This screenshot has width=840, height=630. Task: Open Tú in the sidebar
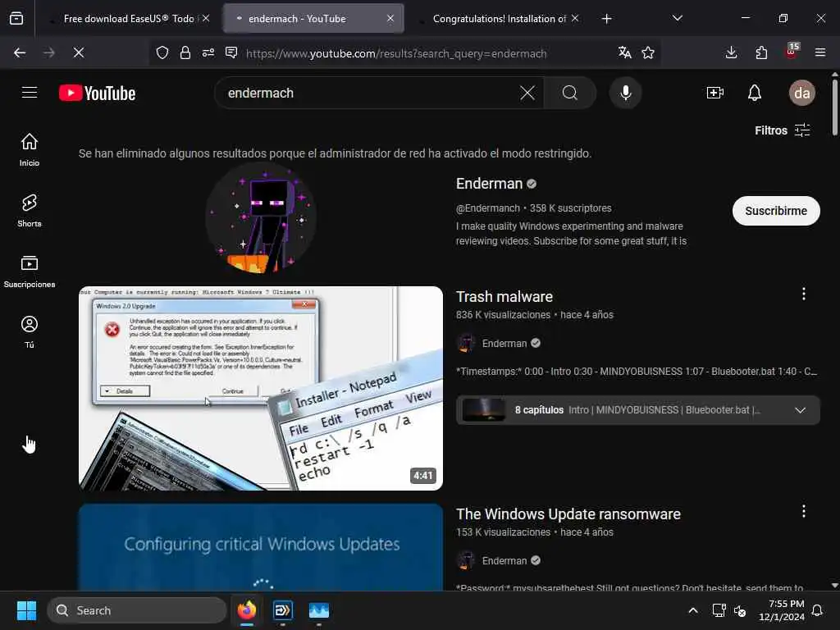pyautogui.click(x=30, y=332)
